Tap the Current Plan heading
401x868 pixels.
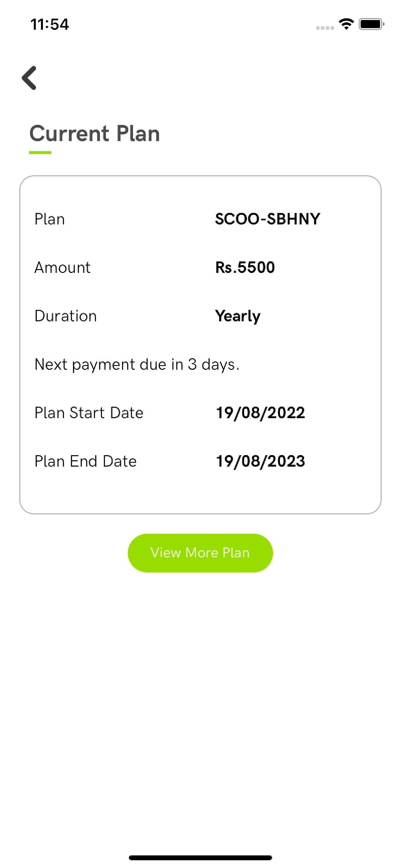tap(94, 133)
